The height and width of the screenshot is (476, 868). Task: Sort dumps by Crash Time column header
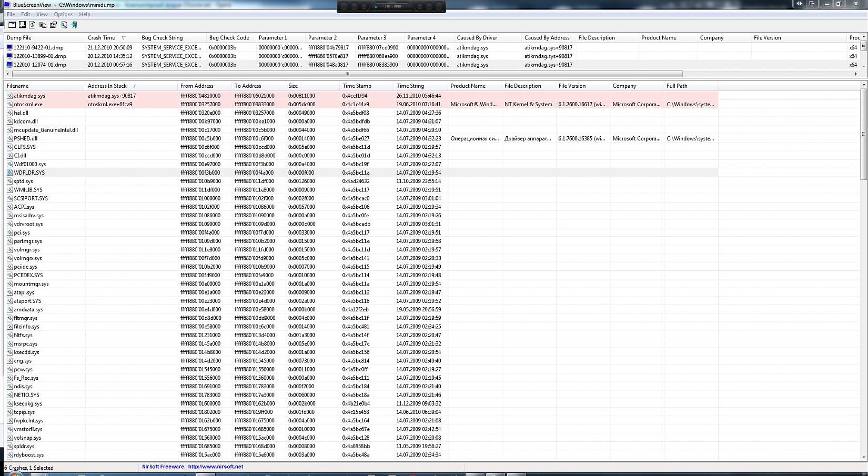click(101, 38)
